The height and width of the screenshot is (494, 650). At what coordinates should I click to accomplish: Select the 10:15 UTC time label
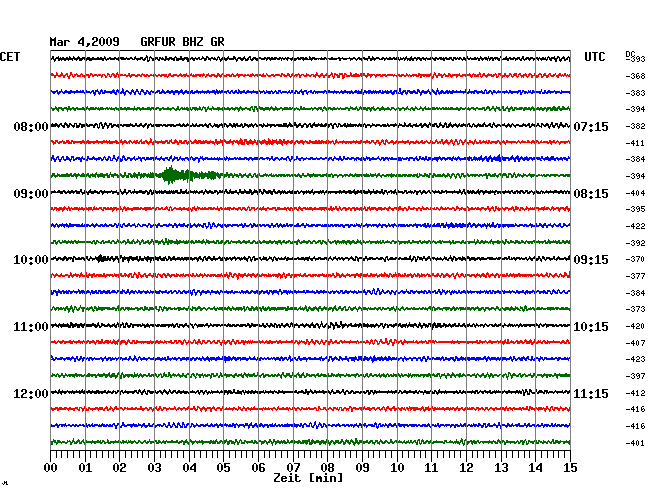(x=591, y=327)
